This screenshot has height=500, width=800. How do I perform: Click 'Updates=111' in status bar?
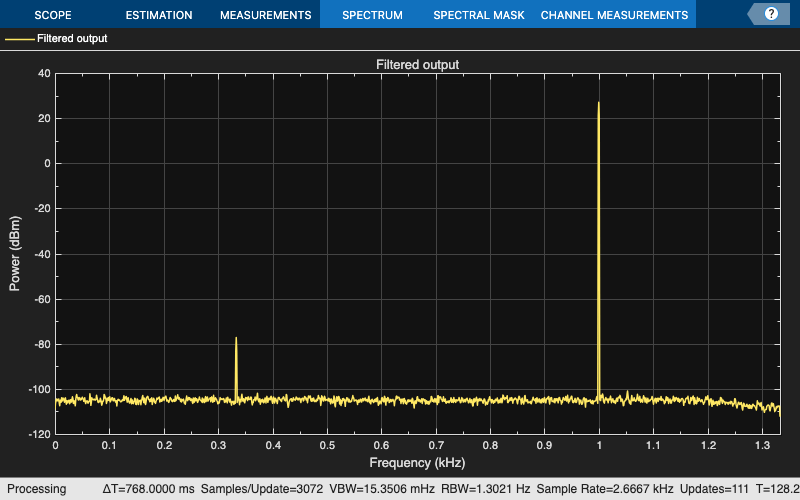714,489
